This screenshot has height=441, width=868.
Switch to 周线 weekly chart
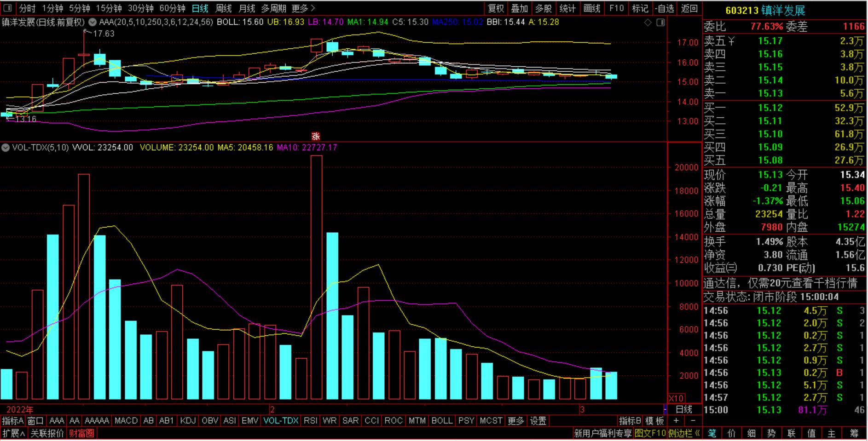point(224,8)
